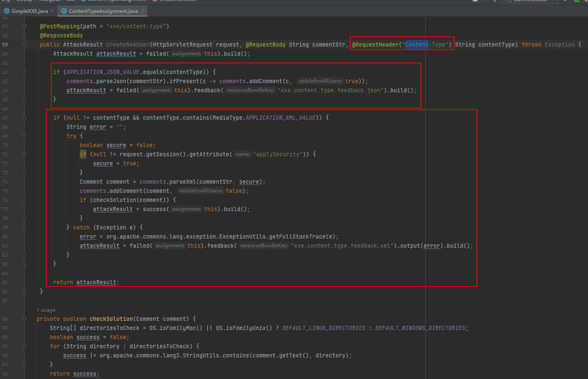Image resolution: width=588 pixels, height=379 pixels.
Task: Click Exception in the throws clause
Action: pos(560,44)
